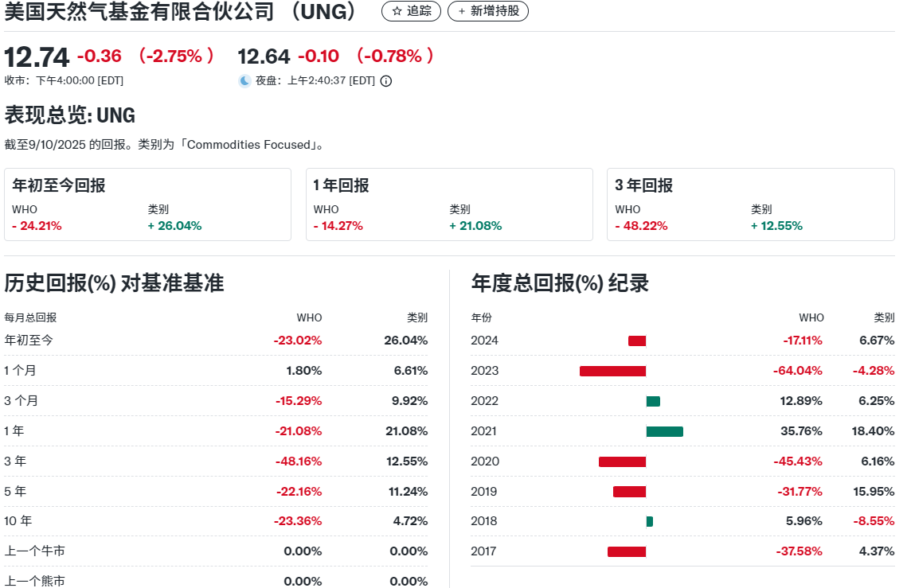Click the 表现总览: UNG heading
This screenshot has height=588, width=911.
[70, 115]
